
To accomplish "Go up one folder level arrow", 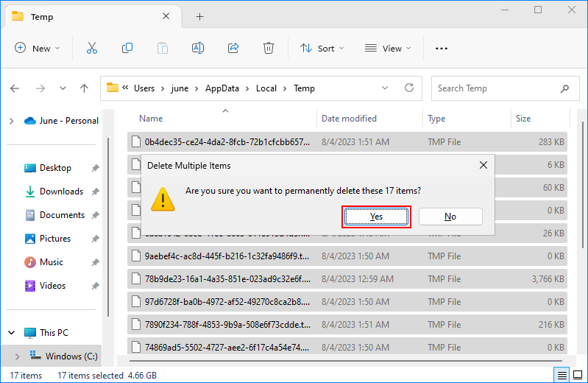I will coord(85,88).
